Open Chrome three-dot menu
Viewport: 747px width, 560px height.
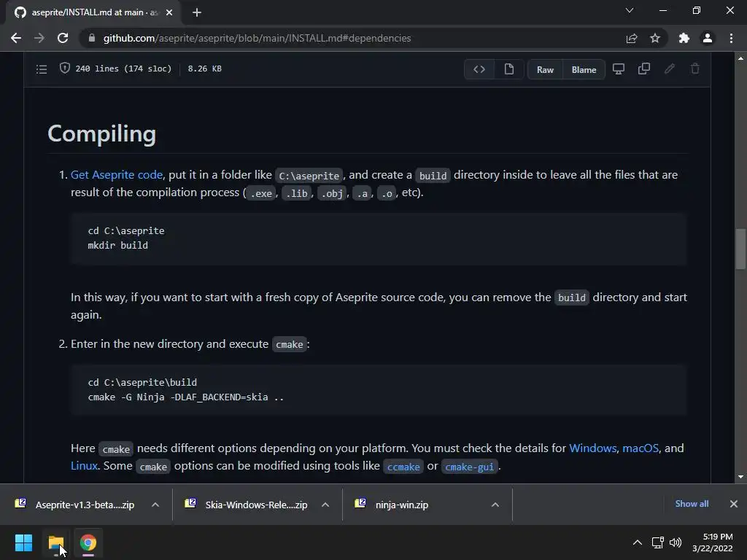731,38
